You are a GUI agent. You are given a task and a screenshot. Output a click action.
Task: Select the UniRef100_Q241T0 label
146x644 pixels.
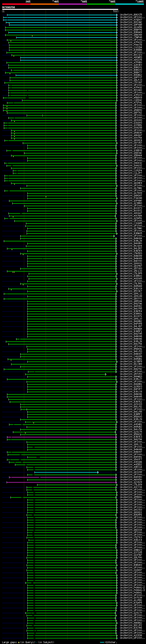click(x=131, y=613)
